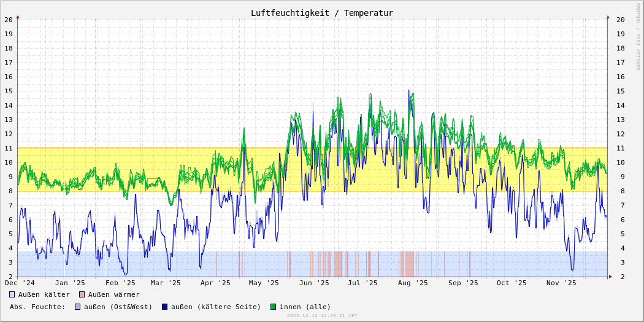Select the 'Nov '25' x-axis label
Viewport: 644px width, 322px height.
[x=561, y=283]
